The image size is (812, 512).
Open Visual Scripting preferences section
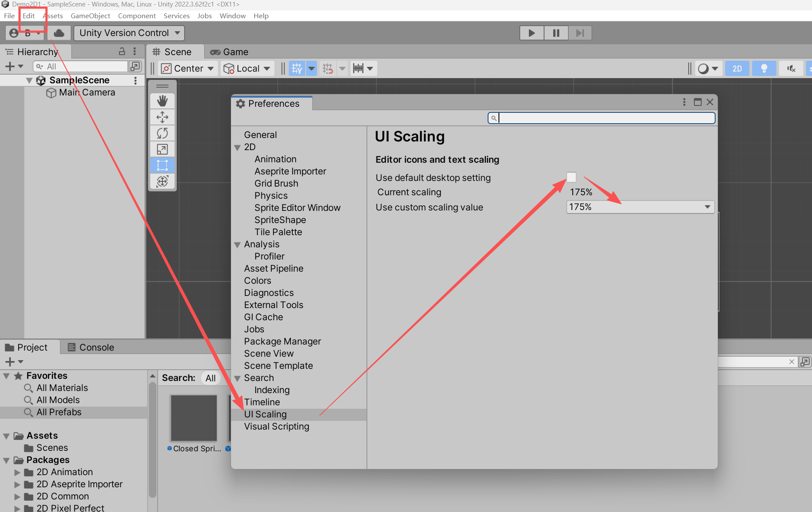277,427
